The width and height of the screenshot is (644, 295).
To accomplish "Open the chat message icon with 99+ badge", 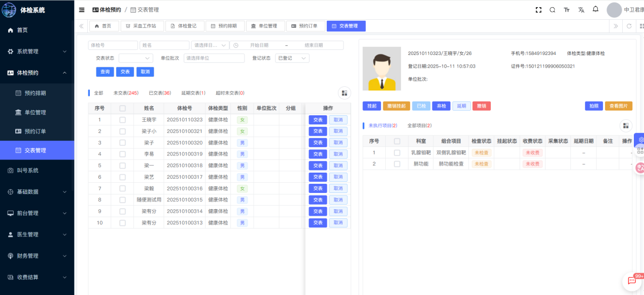I will (632, 281).
